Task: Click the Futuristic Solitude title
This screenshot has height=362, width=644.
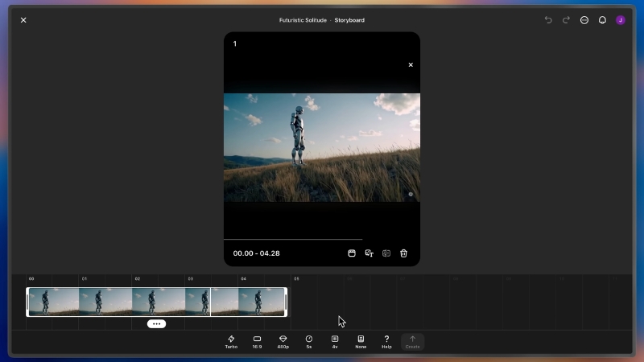Action: coord(303,20)
